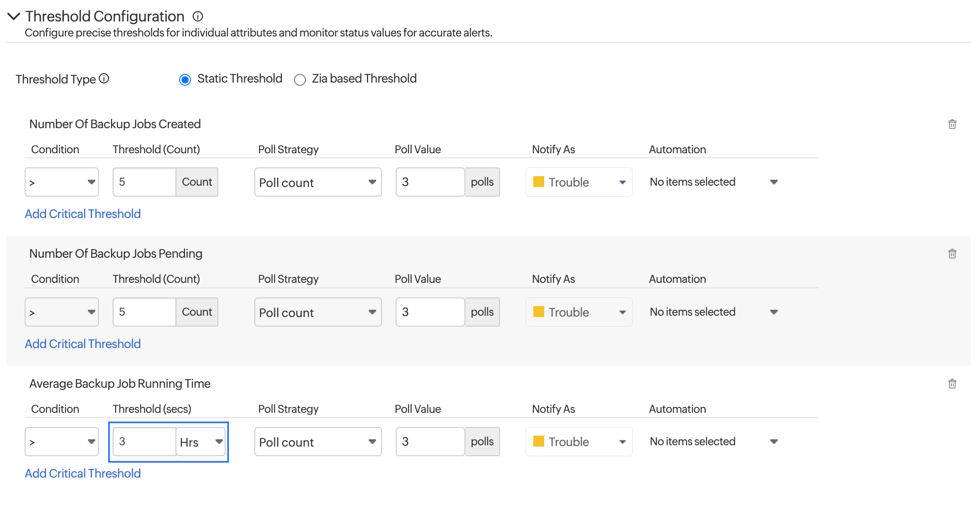Screen dimensions: 980x510
Task: Click Poll Value field for Average Running Time
Action: pyautogui.click(x=430, y=442)
